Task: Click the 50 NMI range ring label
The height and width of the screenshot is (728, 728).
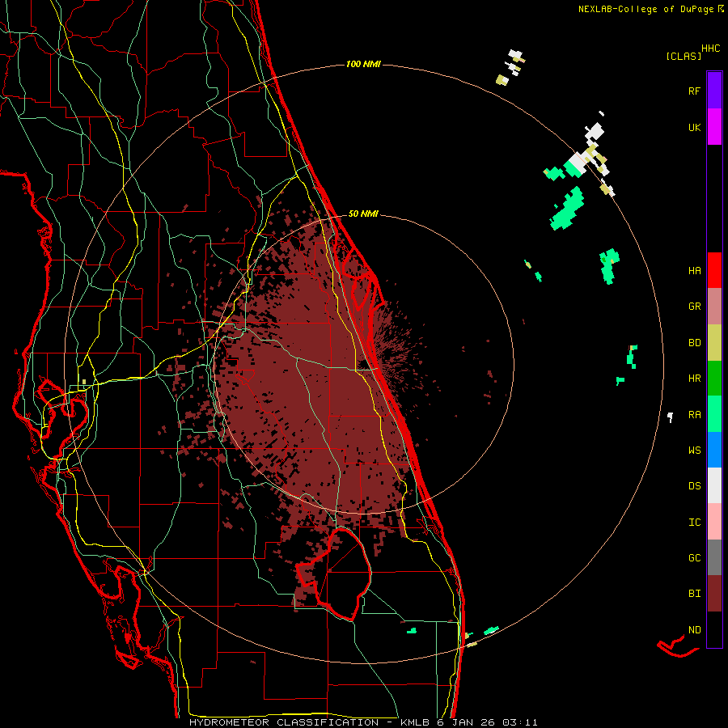Action: click(363, 214)
